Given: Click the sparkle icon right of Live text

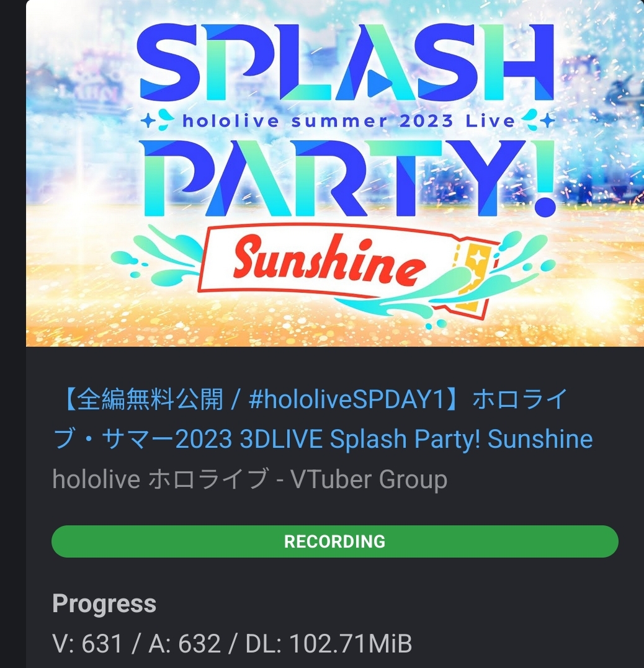Looking at the screenshot, I should coord(547,122).
